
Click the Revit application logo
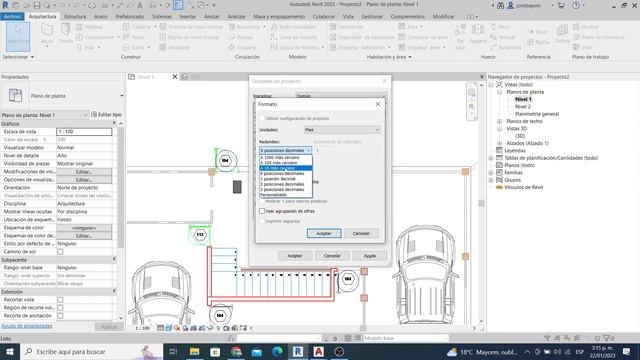(5, 5)
